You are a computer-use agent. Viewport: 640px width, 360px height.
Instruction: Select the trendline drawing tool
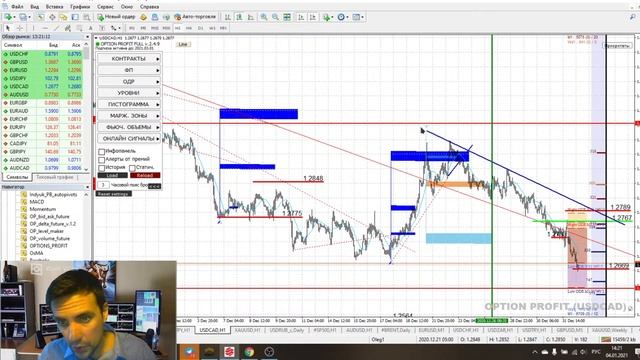(x=56, y=28)
